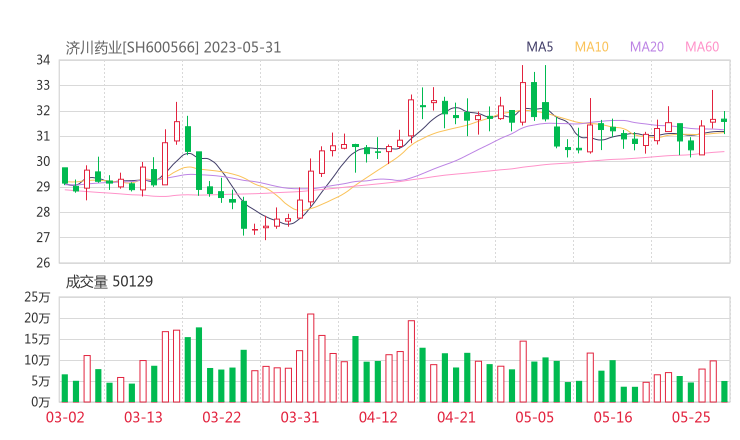Image resolution: width=740 pixels, height=440 pixels.
Task: Click the 03-31 date axis label
Action: pyautogui.click(x=300, y=417)
